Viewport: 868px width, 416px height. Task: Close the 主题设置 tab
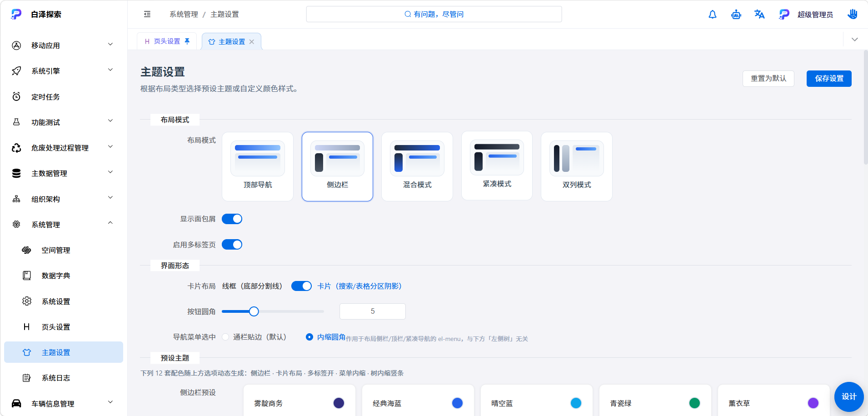tap(252, 41)
